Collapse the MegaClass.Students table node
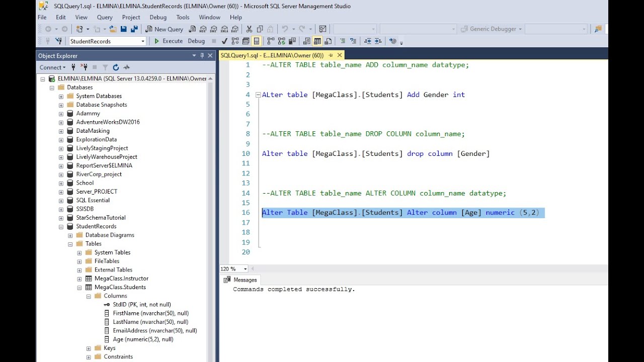Viewport: 644px width, 362px height. click(79, 287)
